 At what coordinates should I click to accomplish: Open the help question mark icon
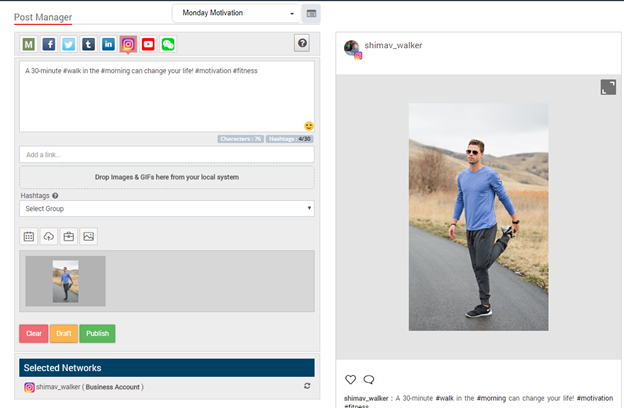coord(302,43)
